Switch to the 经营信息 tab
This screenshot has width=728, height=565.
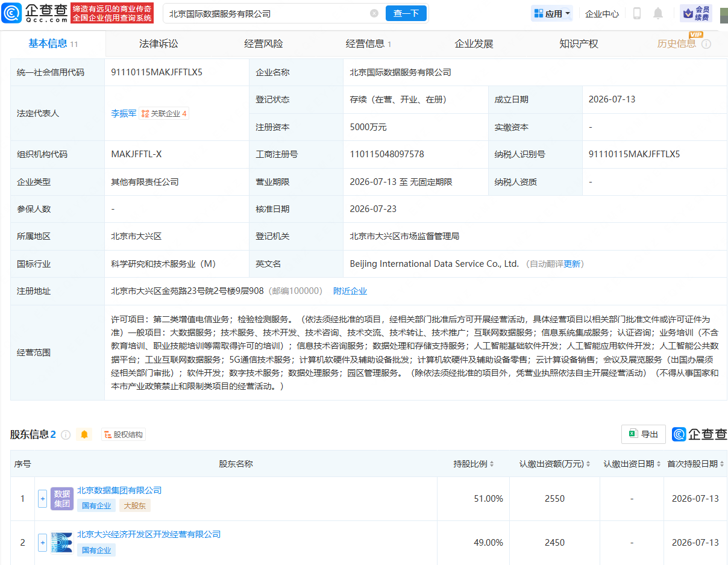click(368, 43)
